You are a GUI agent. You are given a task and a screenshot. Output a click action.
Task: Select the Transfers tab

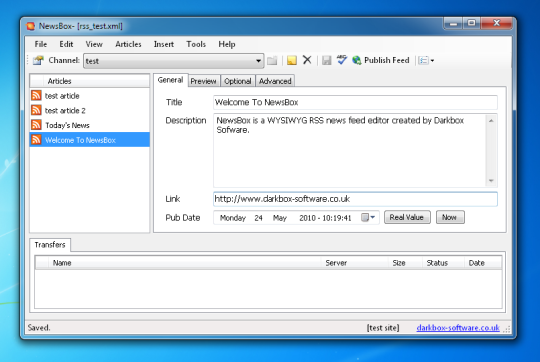coord(50,245)
